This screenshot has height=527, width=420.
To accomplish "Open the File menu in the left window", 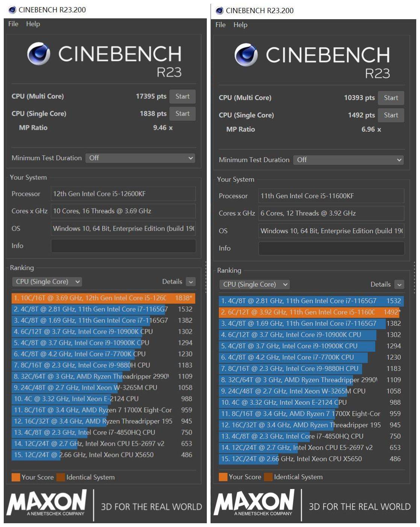I will tap(13, 24).
